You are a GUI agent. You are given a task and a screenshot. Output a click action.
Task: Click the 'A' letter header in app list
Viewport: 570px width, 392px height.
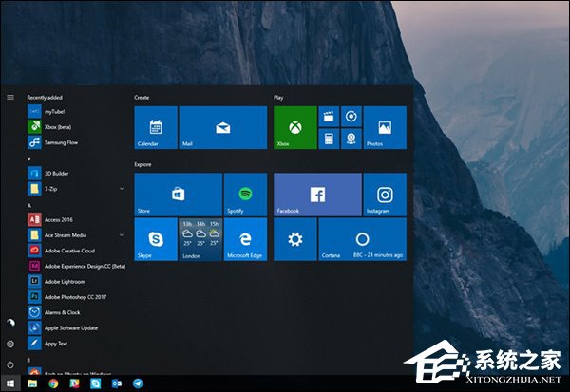(29, 206)
